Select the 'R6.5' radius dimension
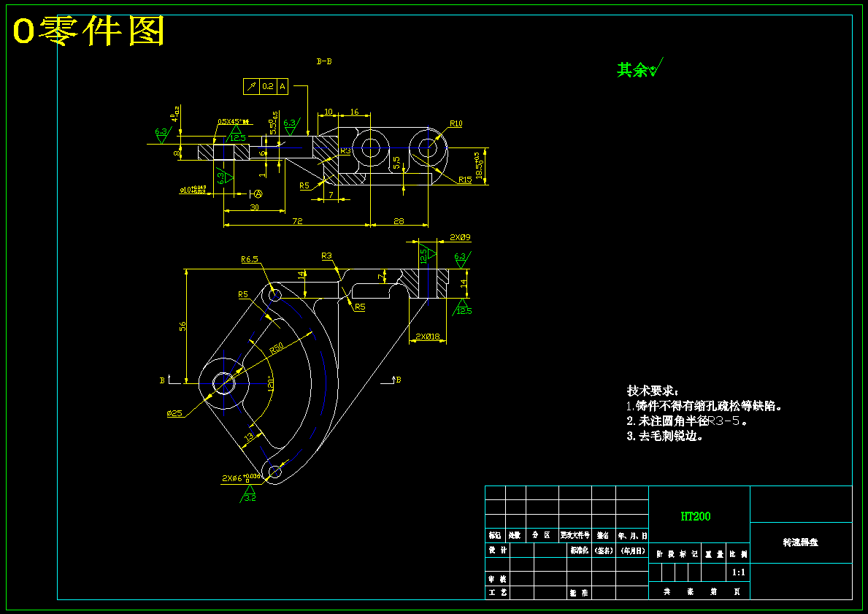Screen dimensions: 868x614 249,259
